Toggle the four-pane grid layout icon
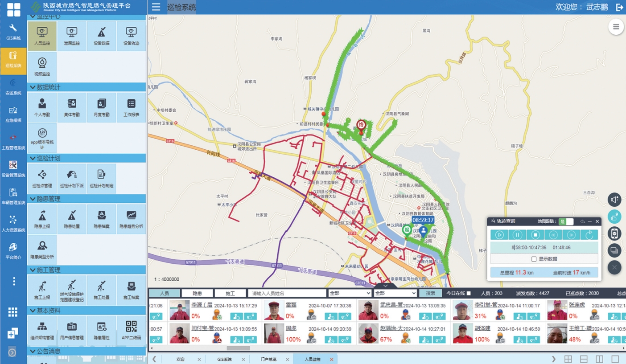 click(x=568, y=359)
